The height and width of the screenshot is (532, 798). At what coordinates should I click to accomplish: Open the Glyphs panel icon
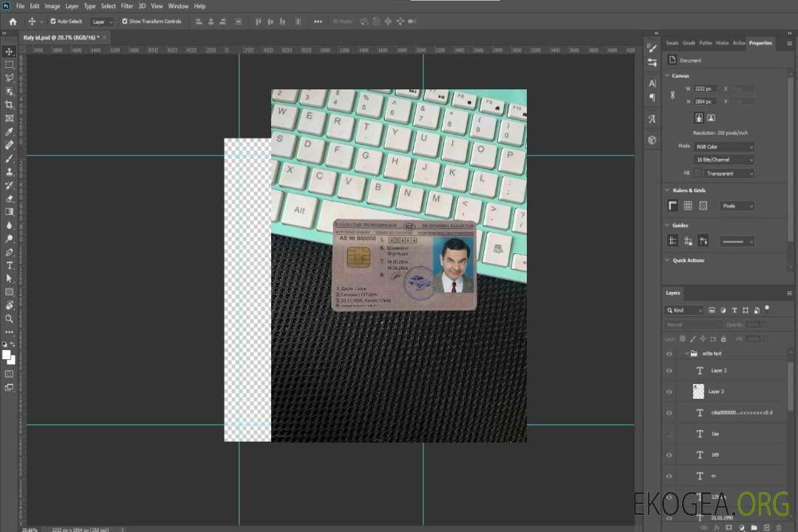click(652, 119)
